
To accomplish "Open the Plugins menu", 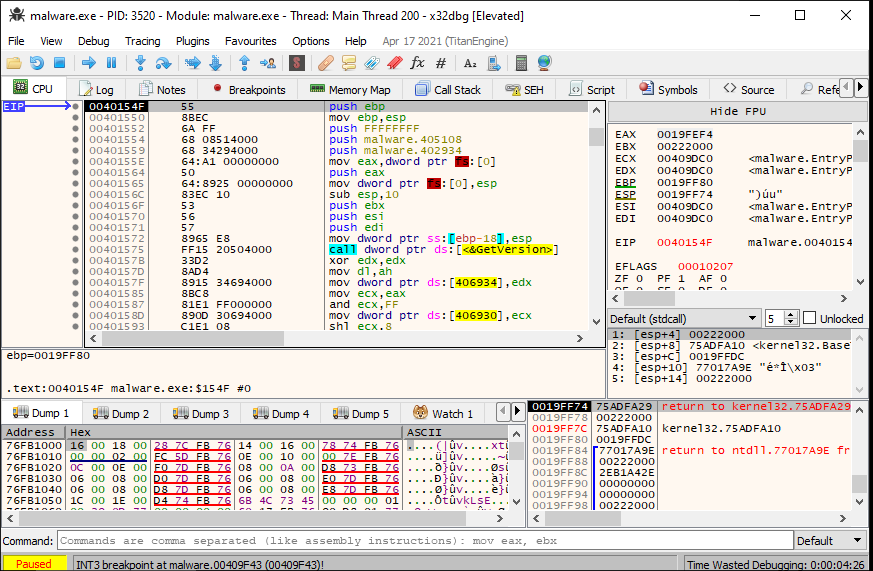I will coord(193,41).
